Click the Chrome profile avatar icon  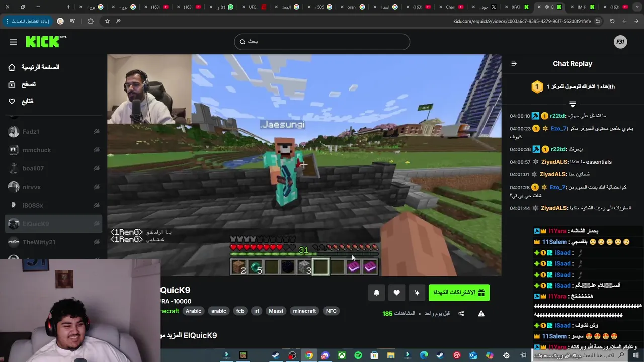pos(60,21)
